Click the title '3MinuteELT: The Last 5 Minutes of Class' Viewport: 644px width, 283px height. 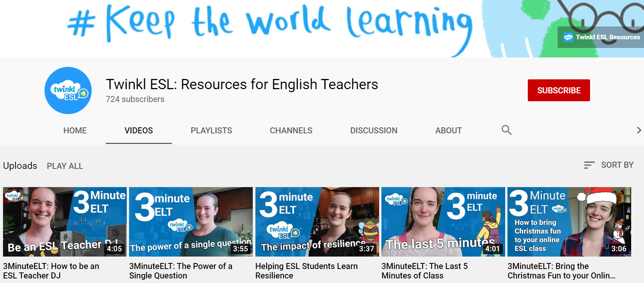pyautogui.click(x=424, y=271)
